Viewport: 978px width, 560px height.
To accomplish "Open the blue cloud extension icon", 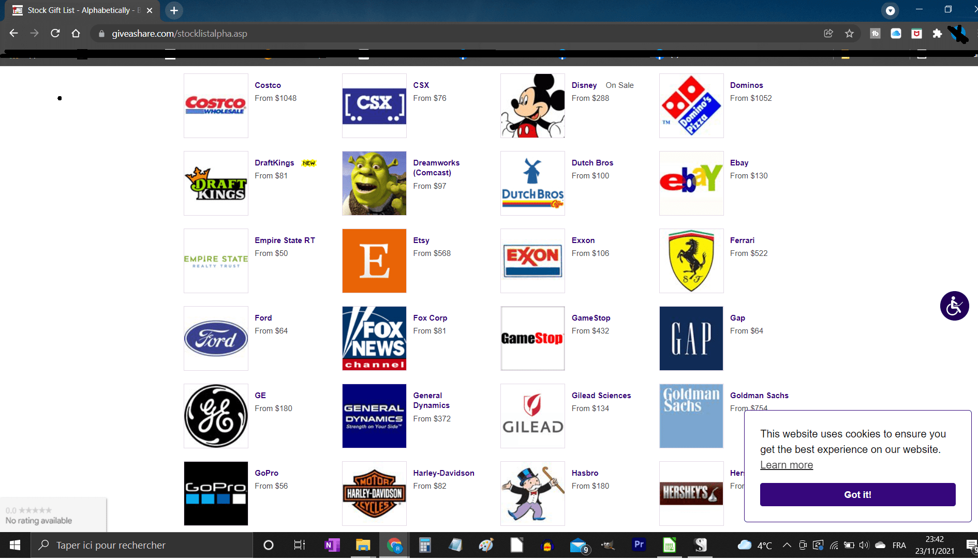I will pyautogui.click(x=896, y=34).
